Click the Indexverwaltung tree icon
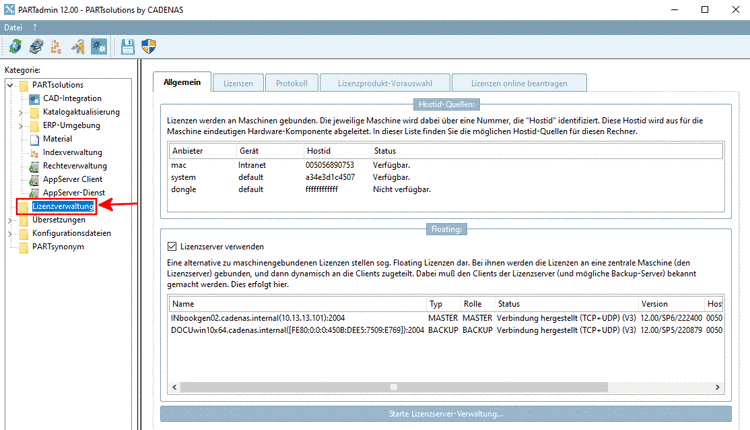750x430 pixels. [x=34, y=153]
